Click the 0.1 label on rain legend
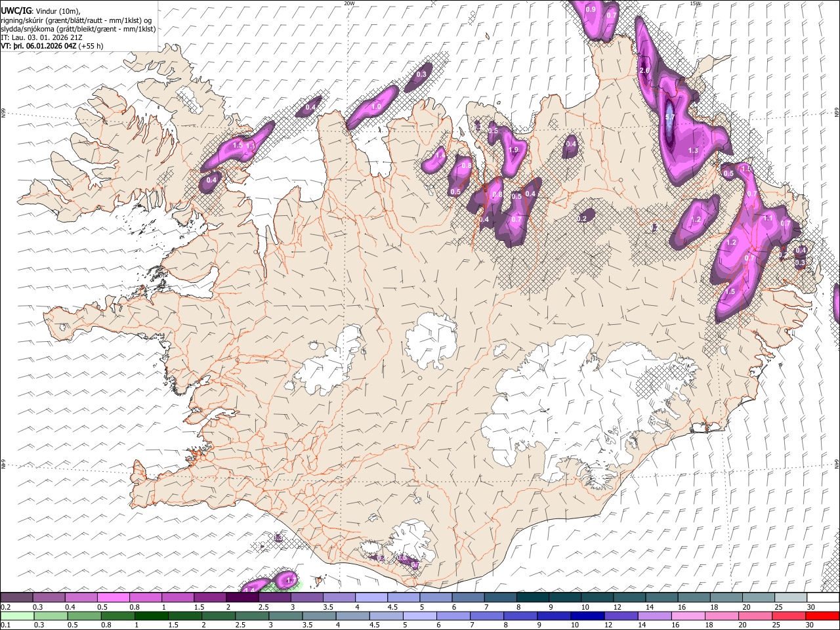 pyautogui.click(x=5, y=625)
